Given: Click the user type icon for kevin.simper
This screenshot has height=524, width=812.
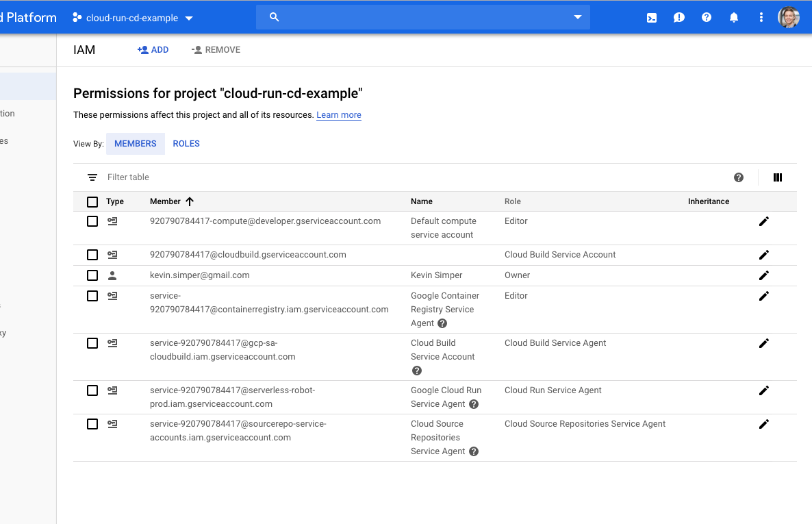Looking at the screenshot, I should tap(112, 275).
